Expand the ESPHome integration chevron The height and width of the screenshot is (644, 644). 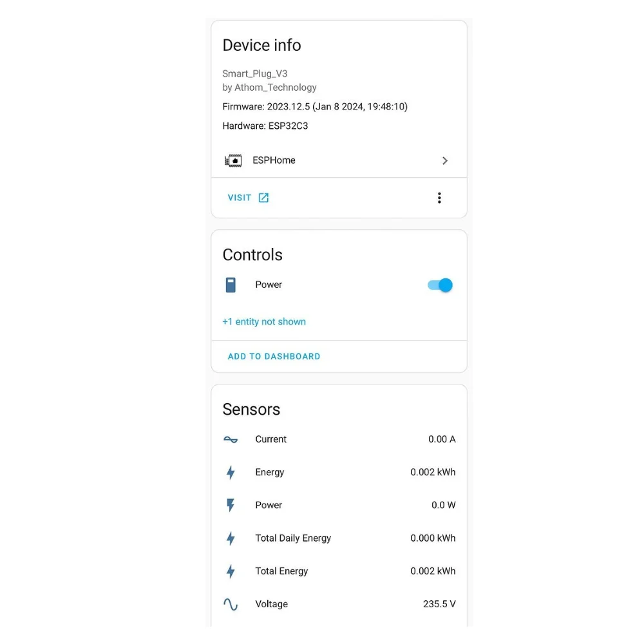pos(444,161)
